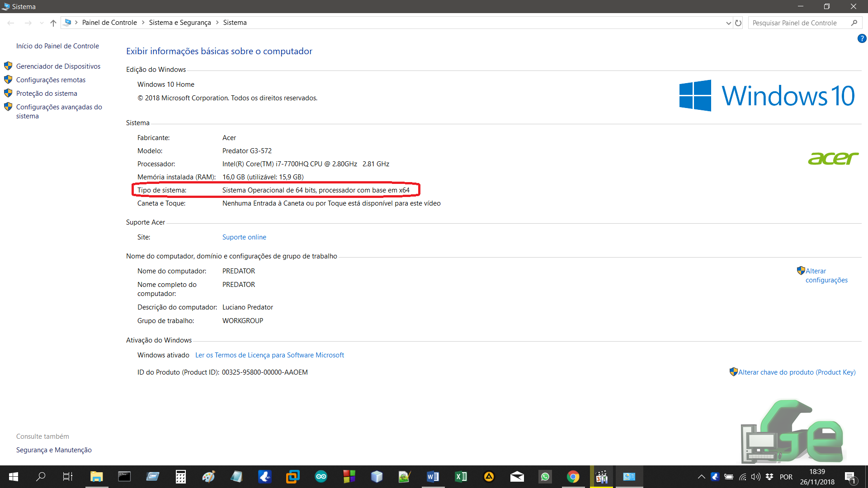The image size is (868, 488).
Task: Open Proteção do sistema link
Action: point(47,94)
